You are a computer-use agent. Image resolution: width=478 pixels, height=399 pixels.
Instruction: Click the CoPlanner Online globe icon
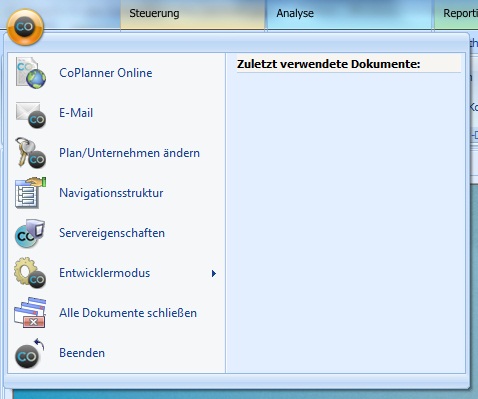(x=30, y=73)
